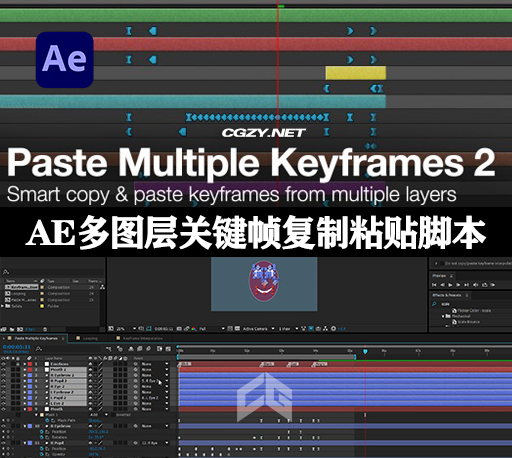The height and width of the screenshot is (458, 512).
Task: Open the Full resolution dropdown in viewer
Action: (212, 329)
